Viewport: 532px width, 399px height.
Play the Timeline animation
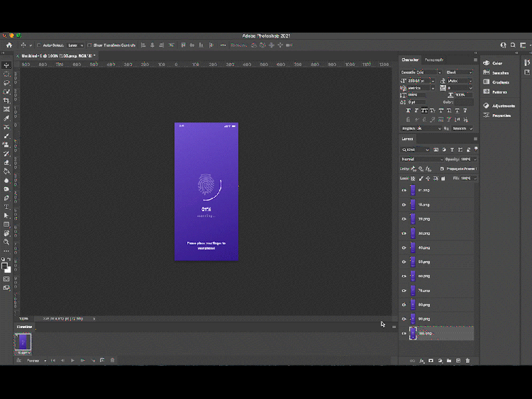point(72,360)
